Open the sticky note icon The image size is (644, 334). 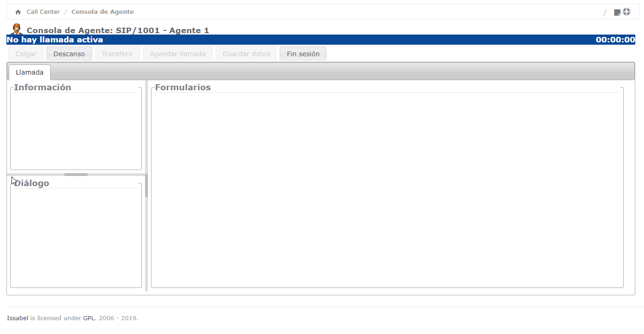tap(617, 12)
